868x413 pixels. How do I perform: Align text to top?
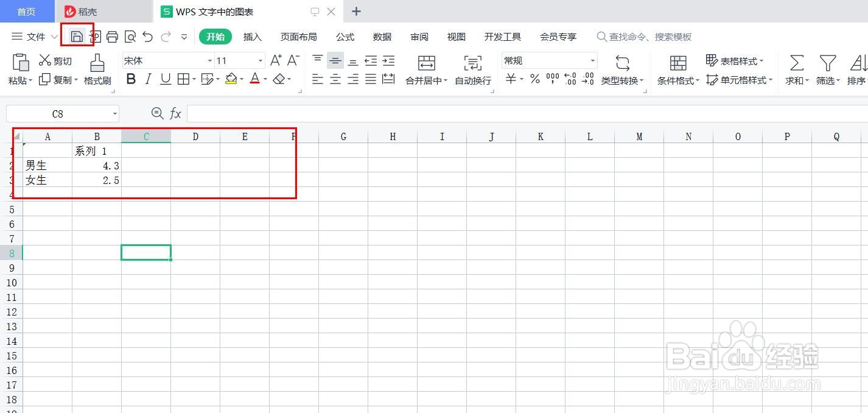(318, 60)
